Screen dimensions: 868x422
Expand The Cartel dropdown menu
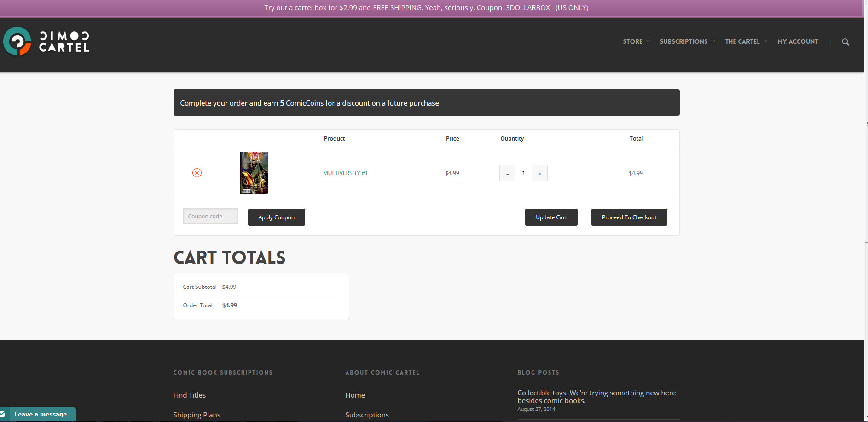[x=746, y=41]
